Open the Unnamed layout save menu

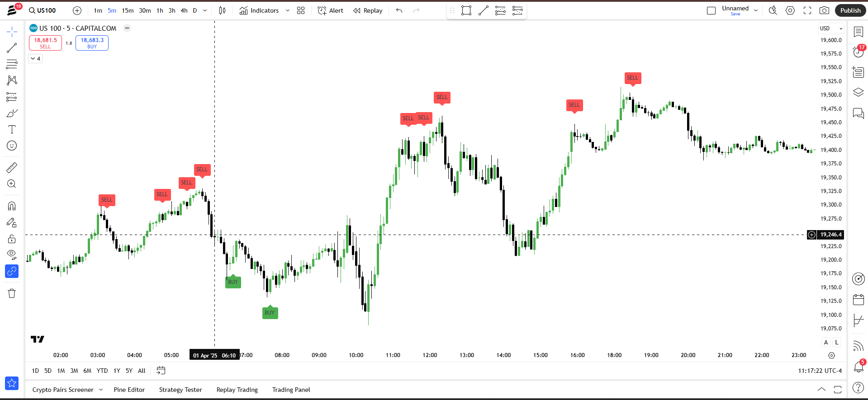coord(756,10)
